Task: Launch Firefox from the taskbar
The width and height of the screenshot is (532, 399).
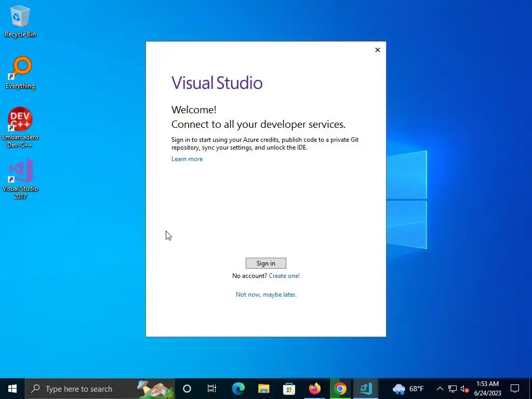Action: 314,389
